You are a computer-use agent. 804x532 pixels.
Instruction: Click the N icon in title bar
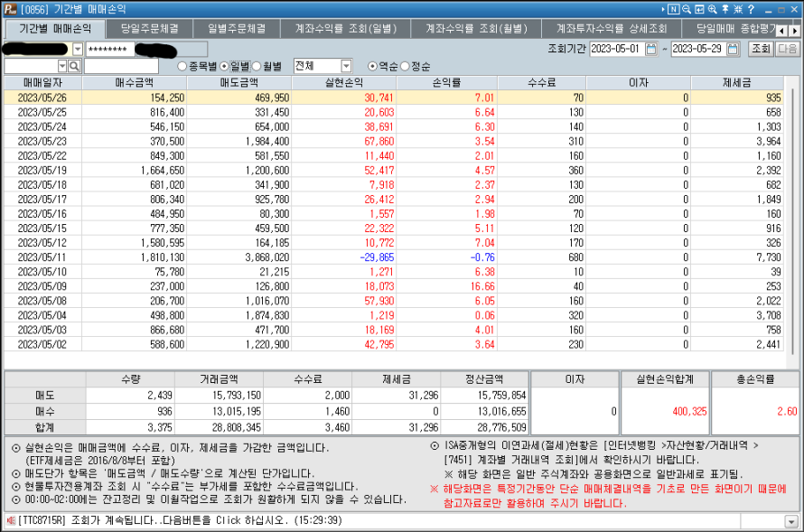(x=673, y=9)
